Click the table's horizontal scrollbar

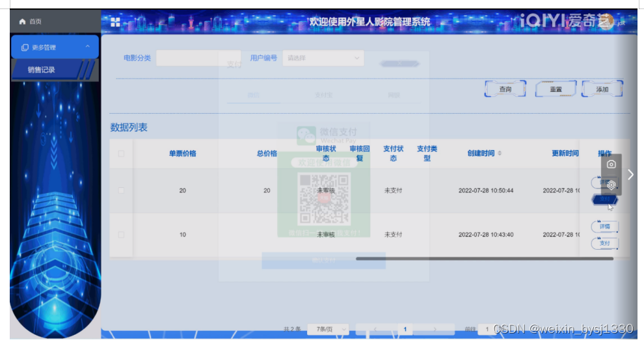point(485,259)
